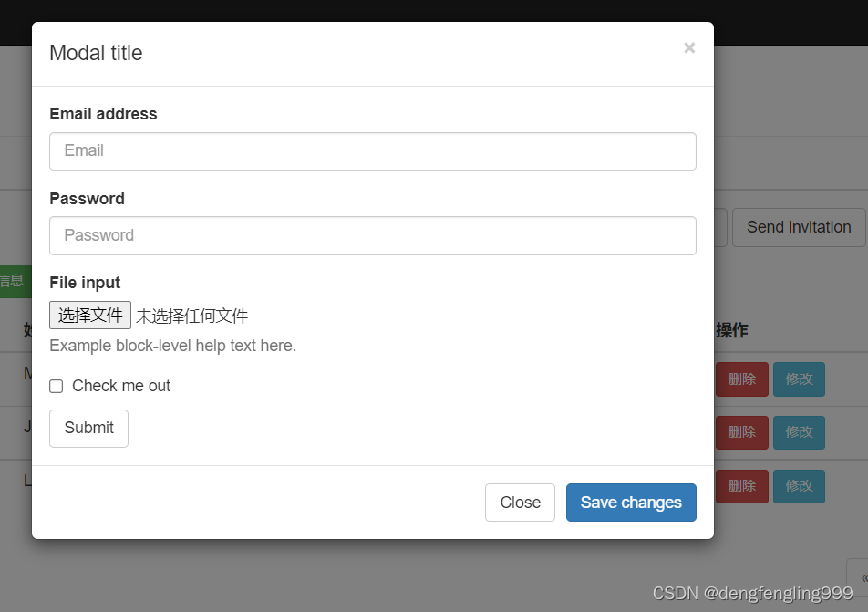Click the Submit button
This screenshot has height=612, width=868.
click(x=88, y=429)
